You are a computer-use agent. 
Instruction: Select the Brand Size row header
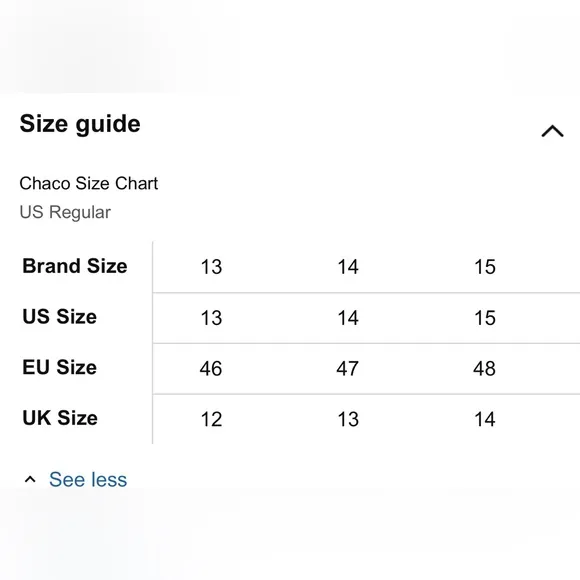(x=75, y=266)
